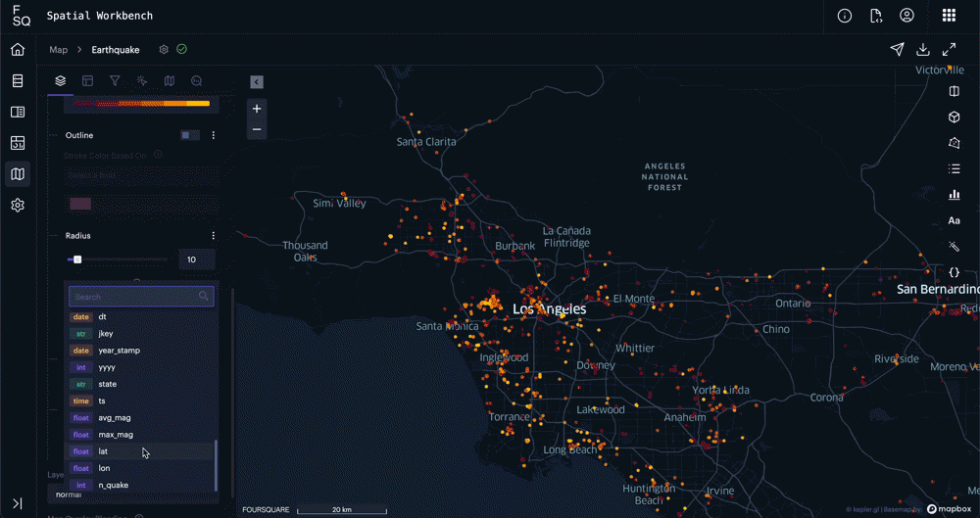Zoom out on the map
This screenshot has width=980, height=518.
tap(256, 129)
